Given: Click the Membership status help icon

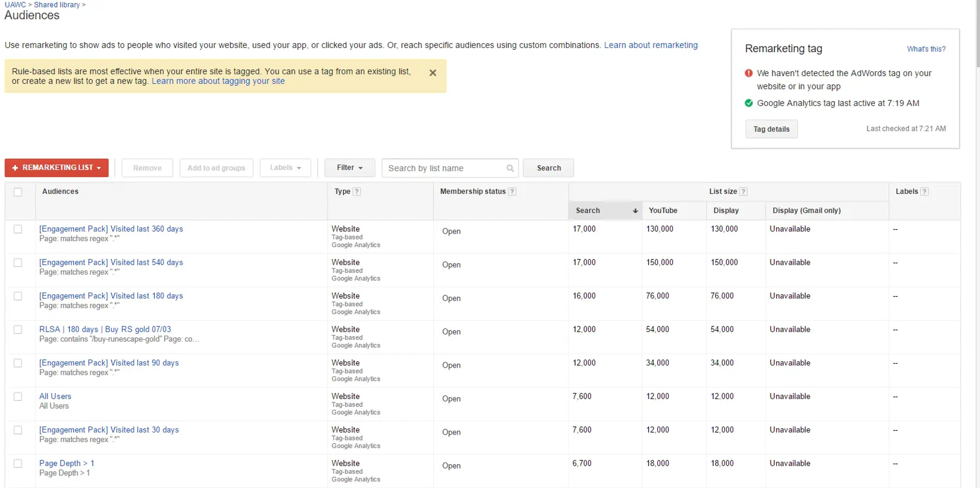Looking at the screenshot, I should click(x=512, y=192).
